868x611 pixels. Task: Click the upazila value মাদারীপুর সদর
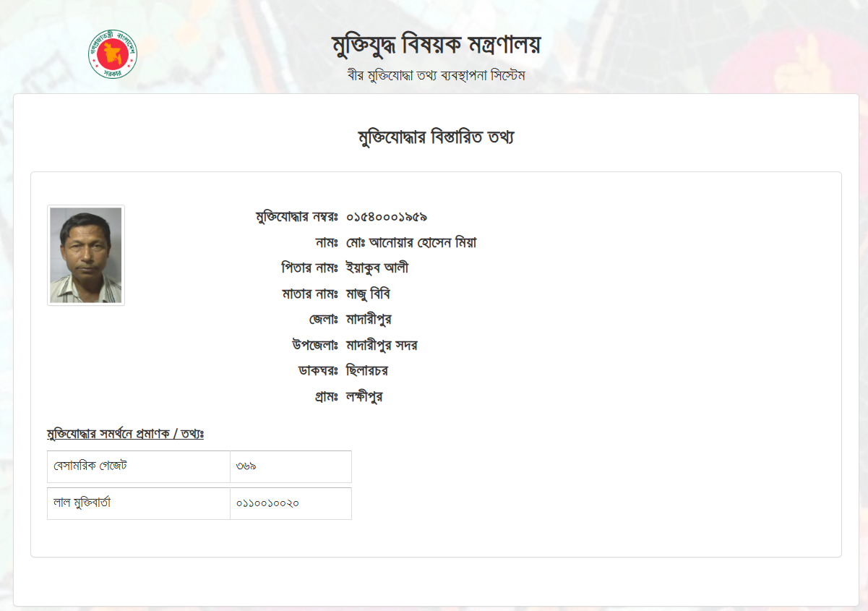pyautogui.click(x=382, y=346)
